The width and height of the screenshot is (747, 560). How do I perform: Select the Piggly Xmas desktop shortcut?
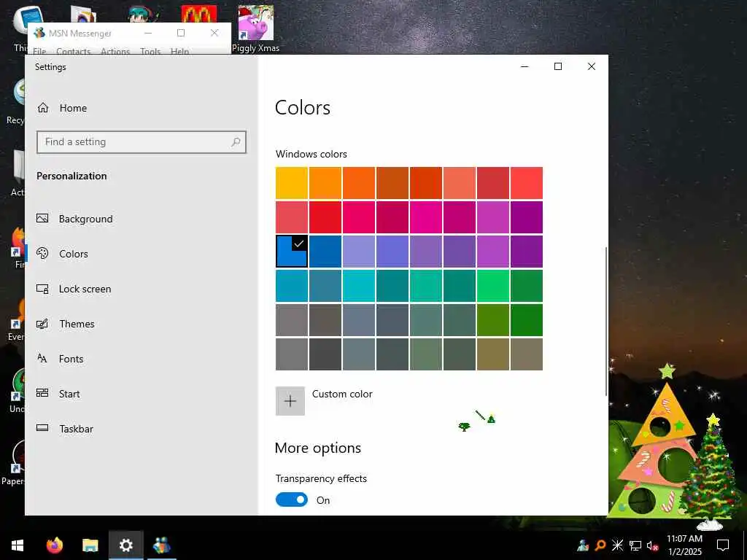tap(256, 28)
